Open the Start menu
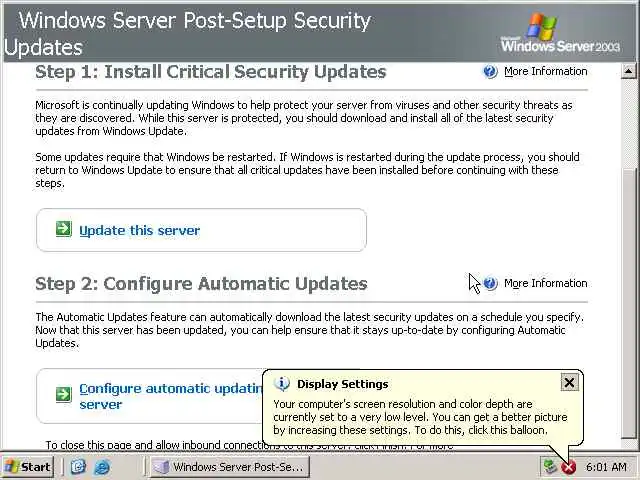This screenshot has height=480, width=640. [28, 467]
